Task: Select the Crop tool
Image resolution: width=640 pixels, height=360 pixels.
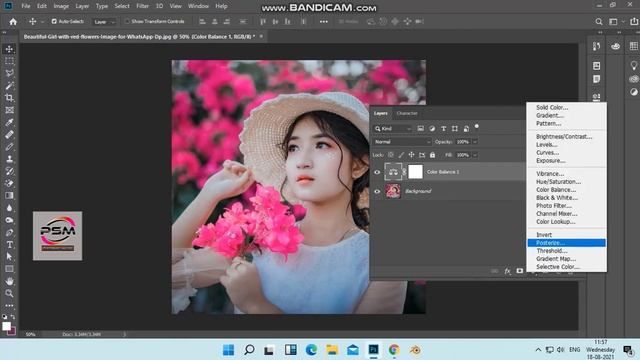Action: (9, 98)
